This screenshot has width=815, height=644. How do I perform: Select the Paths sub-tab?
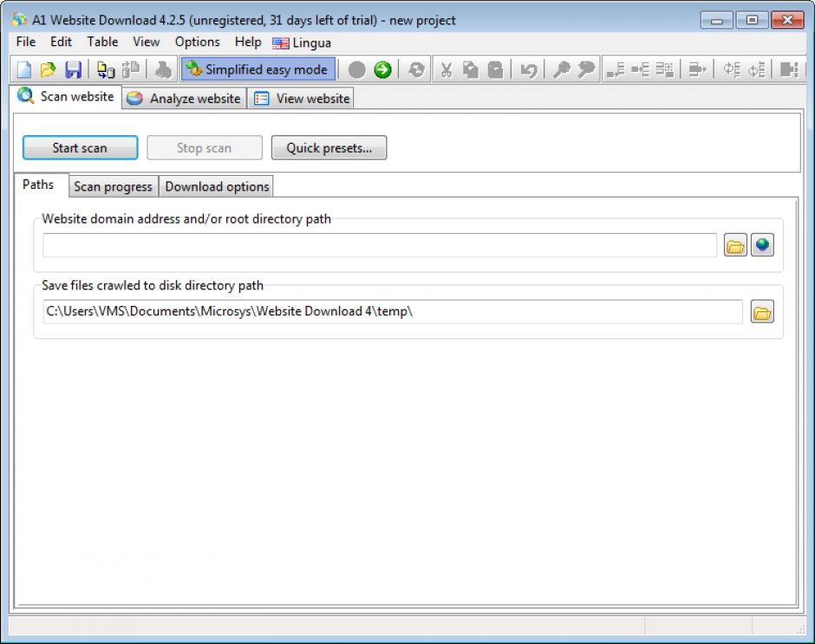pos(38,185)
